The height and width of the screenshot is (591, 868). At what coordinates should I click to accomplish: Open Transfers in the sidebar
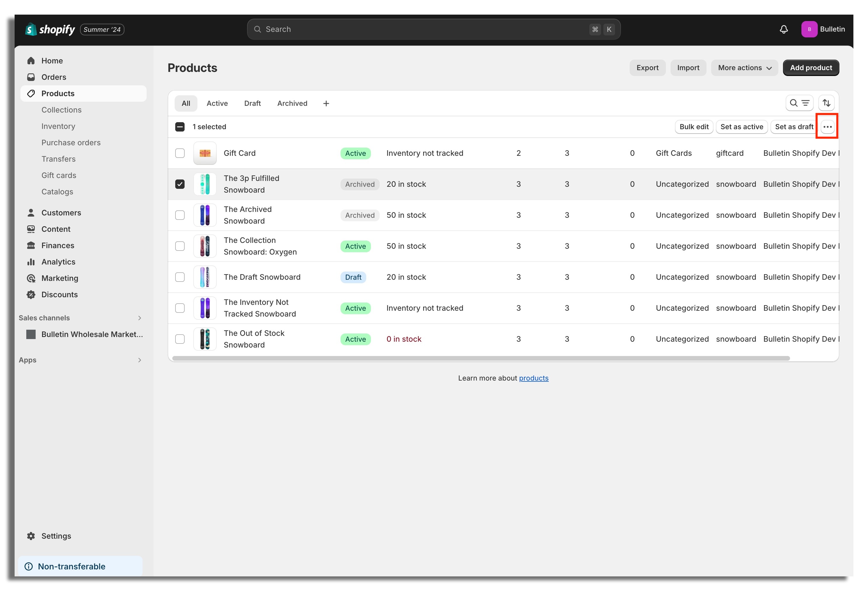point(58,159)
